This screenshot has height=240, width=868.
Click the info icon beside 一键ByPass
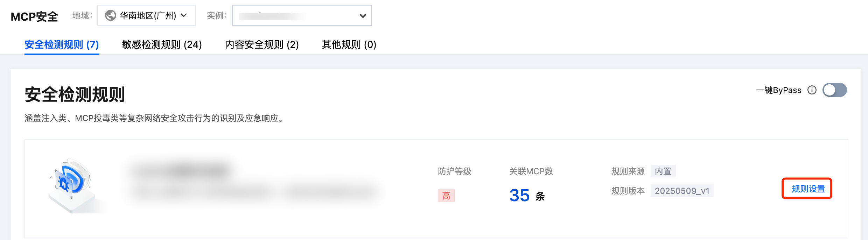click(x=812, y=90)
